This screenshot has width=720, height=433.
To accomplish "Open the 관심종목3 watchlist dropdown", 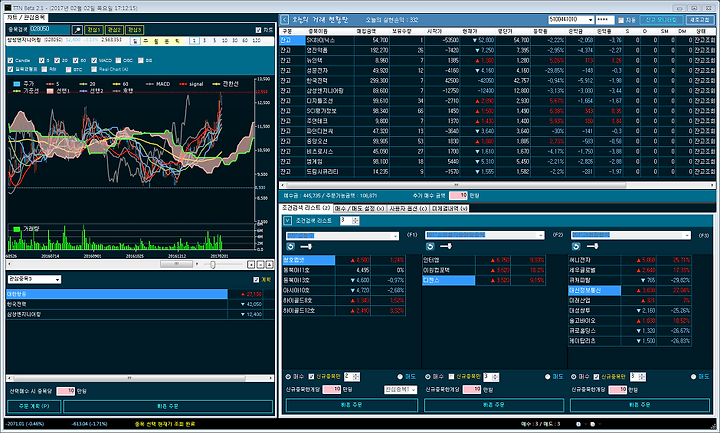I will tap(57, 279).
